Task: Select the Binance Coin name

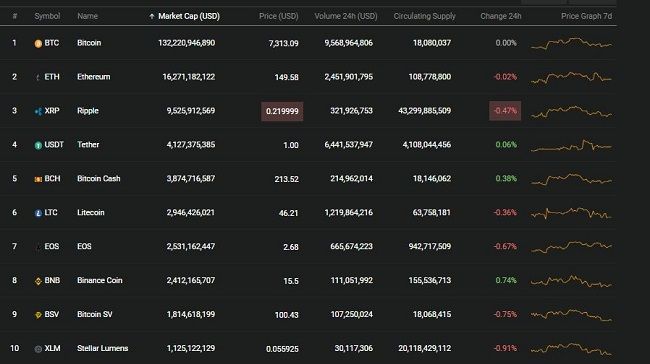Action: pyautogui.click(x=100, y=281)
